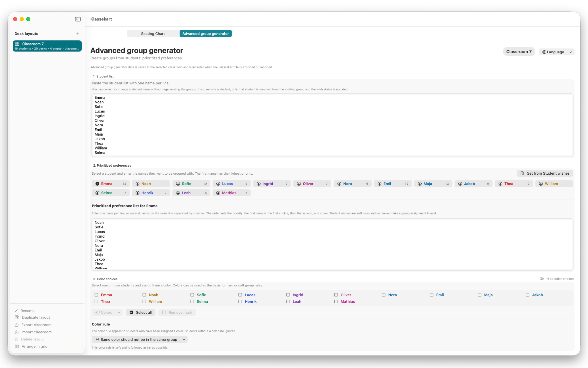Open the Colors dropdown
The image size is (588, 368).
pos(107,313)
